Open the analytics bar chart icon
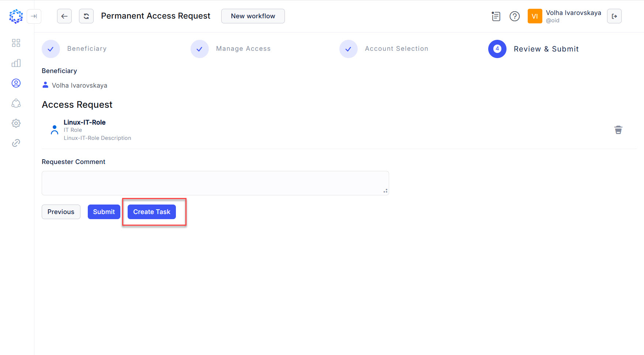644x355 pixels. click(16, 63)
